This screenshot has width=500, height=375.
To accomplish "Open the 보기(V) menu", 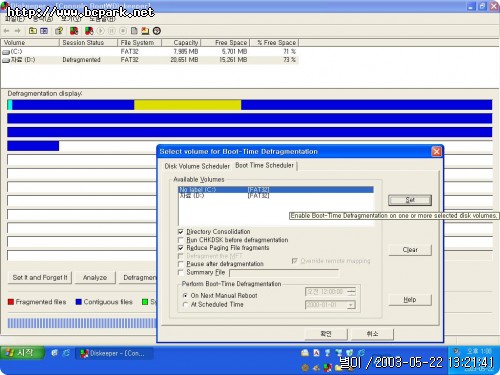I will pyautogui.click(x=71, y=19).
